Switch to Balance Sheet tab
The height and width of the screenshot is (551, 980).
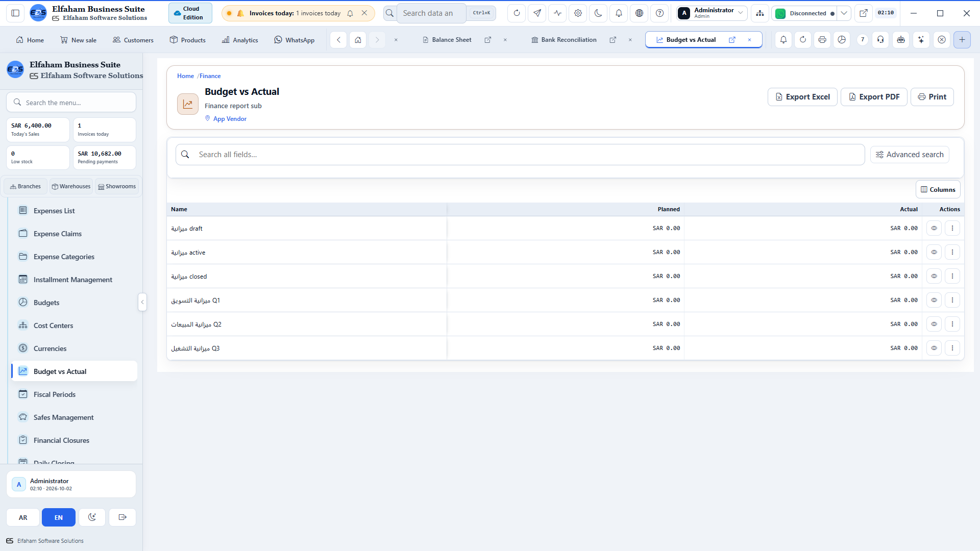tap(451, 40)
